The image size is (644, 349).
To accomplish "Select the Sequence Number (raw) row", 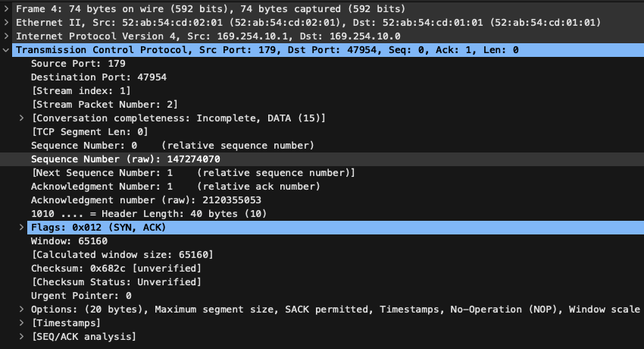I will pyautogui.click(x=322, y=159).
